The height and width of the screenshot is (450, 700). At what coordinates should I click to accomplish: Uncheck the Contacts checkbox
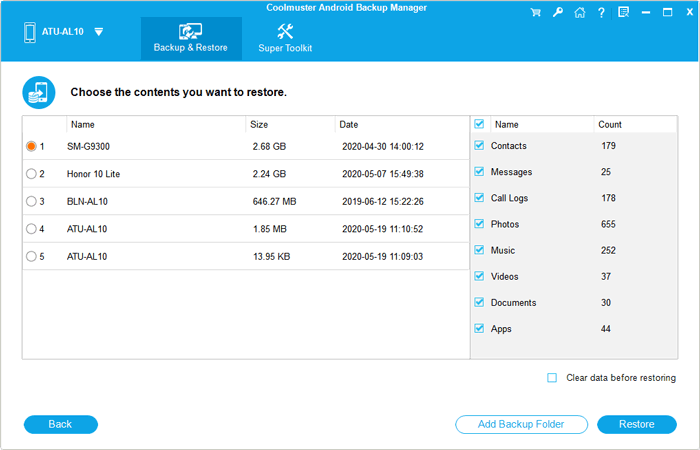click(479, 145)
